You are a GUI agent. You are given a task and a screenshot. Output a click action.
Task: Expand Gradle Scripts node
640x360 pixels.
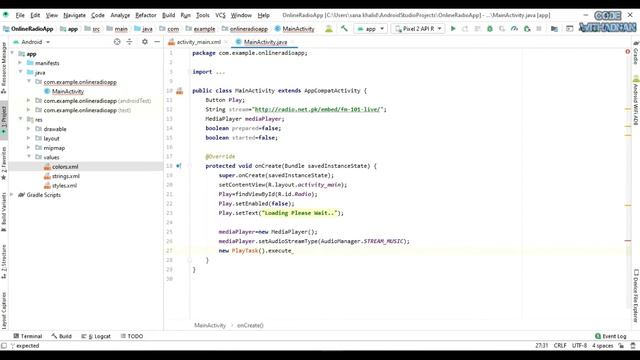(12, 195)
